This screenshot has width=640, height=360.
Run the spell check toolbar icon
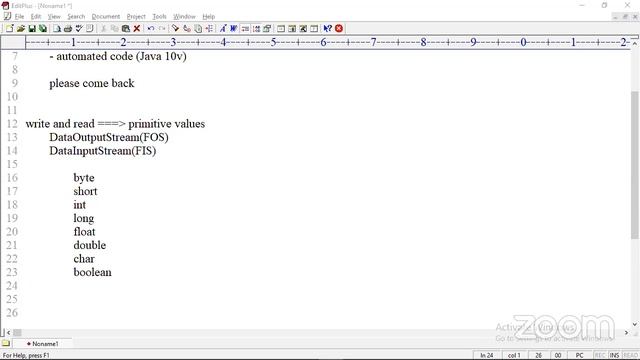coord(79,29)
